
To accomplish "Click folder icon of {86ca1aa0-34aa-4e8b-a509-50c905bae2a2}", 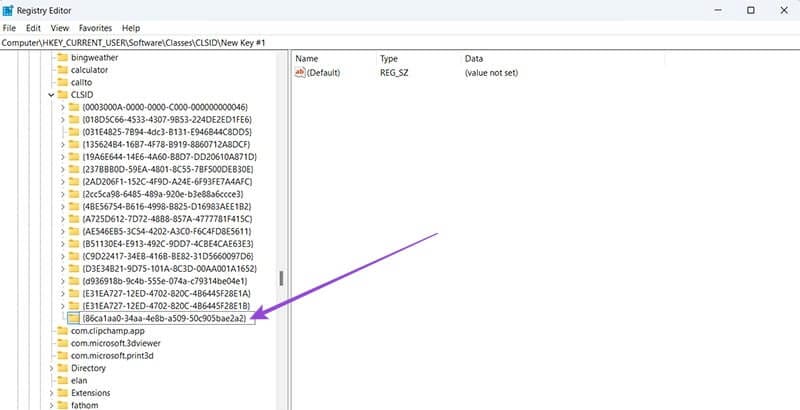I will coord(74,318).
